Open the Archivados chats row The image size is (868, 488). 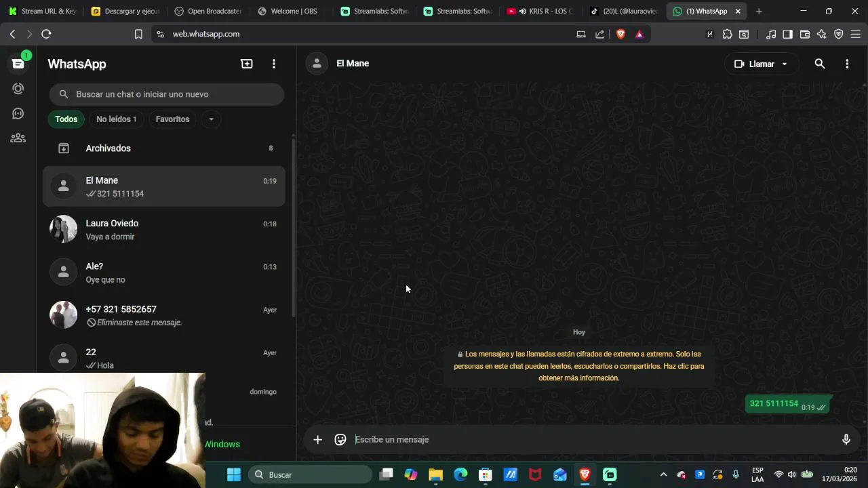[164, 148]
